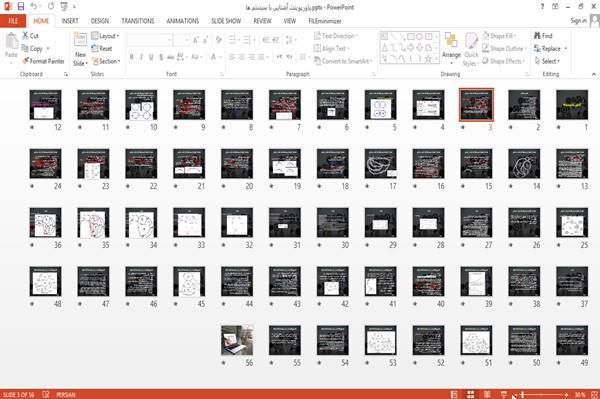Toggle Underline formatting
This screenshot has width=600, height=399.
(151, 57)
